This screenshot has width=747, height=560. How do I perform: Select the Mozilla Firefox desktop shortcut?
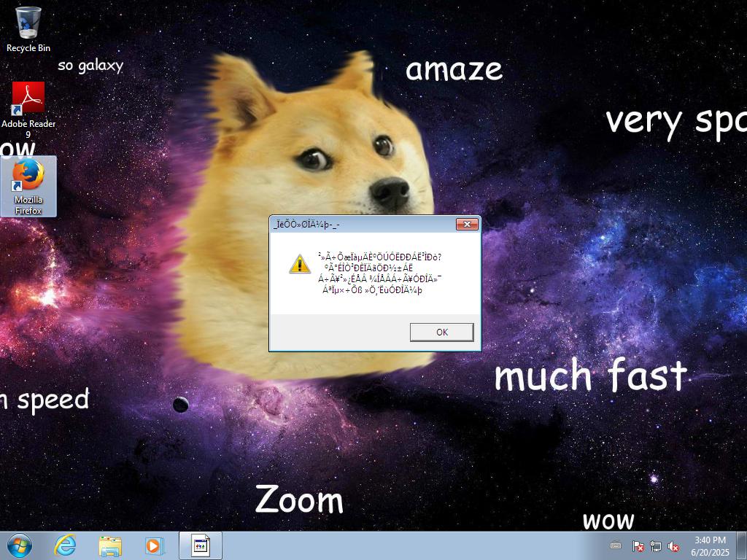(28, 186)
